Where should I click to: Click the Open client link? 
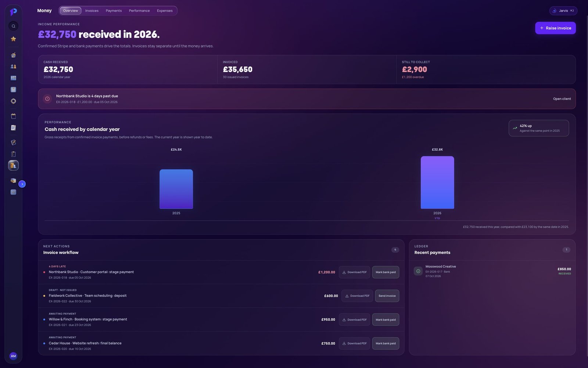point(562,99)
